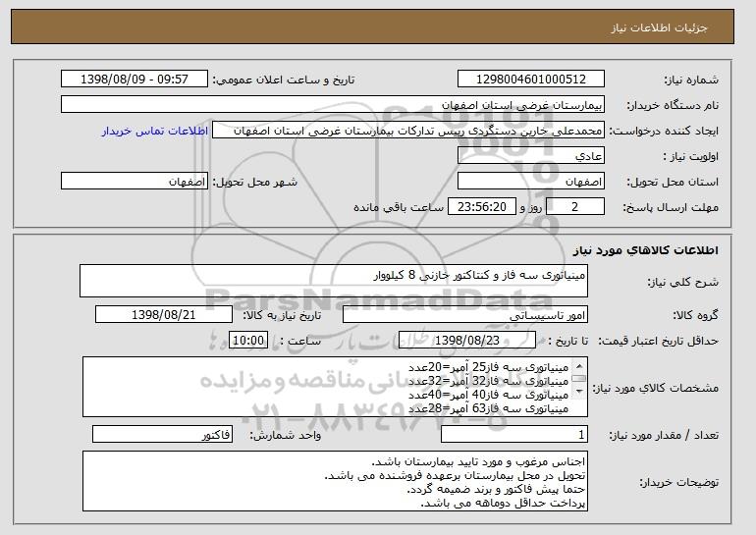Image resolution: width=756 pixels, height=535 pixels.
Task: Click scroll down arrow in specifications list
Action: pos(579,392)
